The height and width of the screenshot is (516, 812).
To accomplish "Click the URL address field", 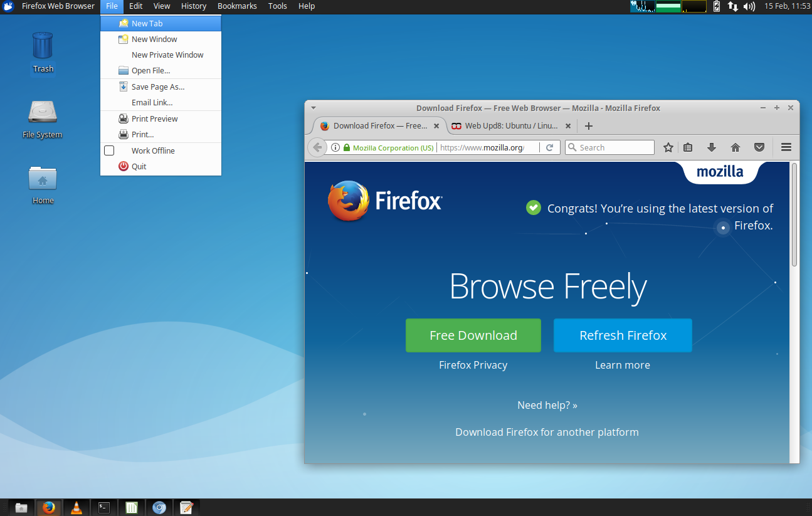I will point(488,147).
